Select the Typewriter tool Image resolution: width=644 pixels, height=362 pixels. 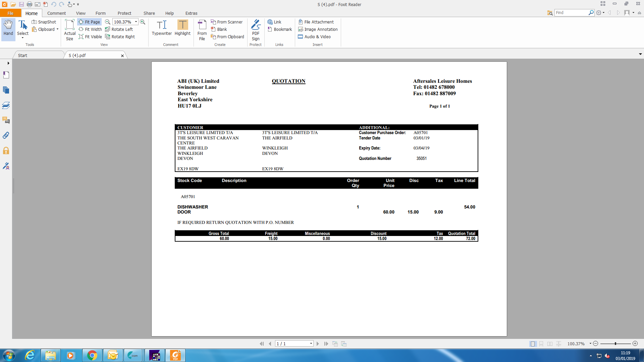coord(162,28)
